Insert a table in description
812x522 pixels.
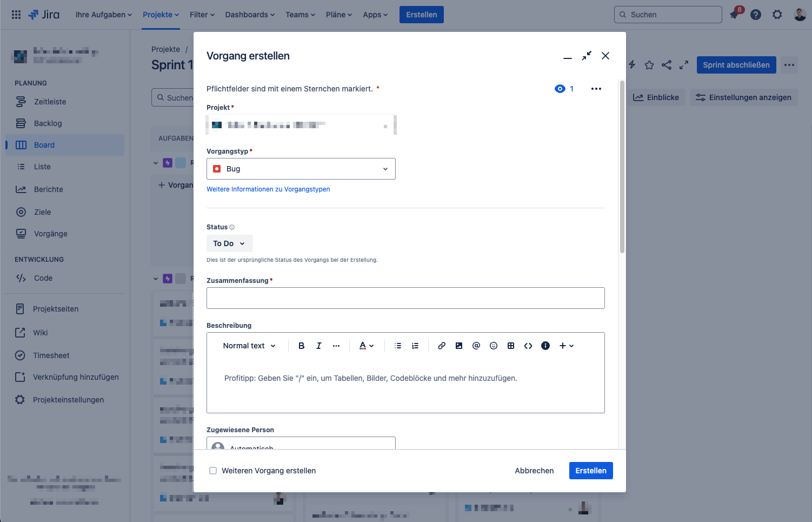coord(511,346)
